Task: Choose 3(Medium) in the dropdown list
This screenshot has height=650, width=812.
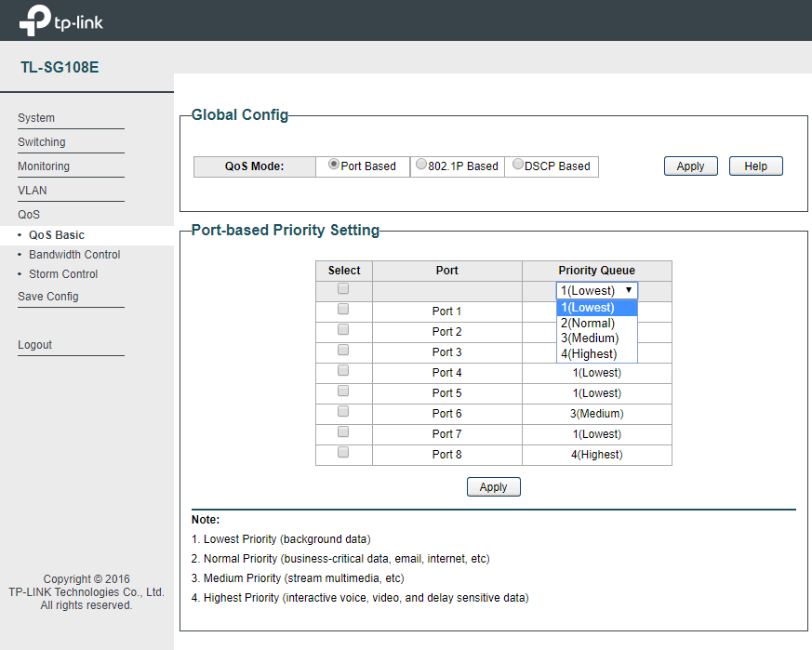Action: click(596, 338)
